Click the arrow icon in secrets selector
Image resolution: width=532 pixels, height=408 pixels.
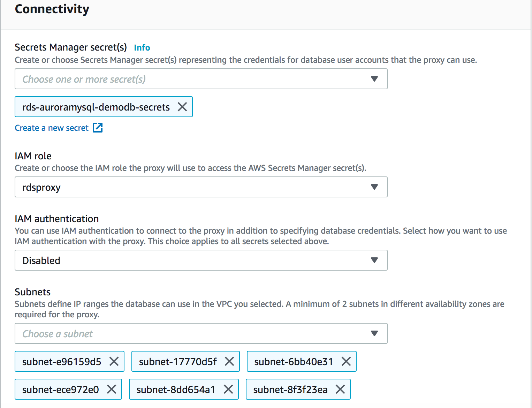click(x=374, y=79)
